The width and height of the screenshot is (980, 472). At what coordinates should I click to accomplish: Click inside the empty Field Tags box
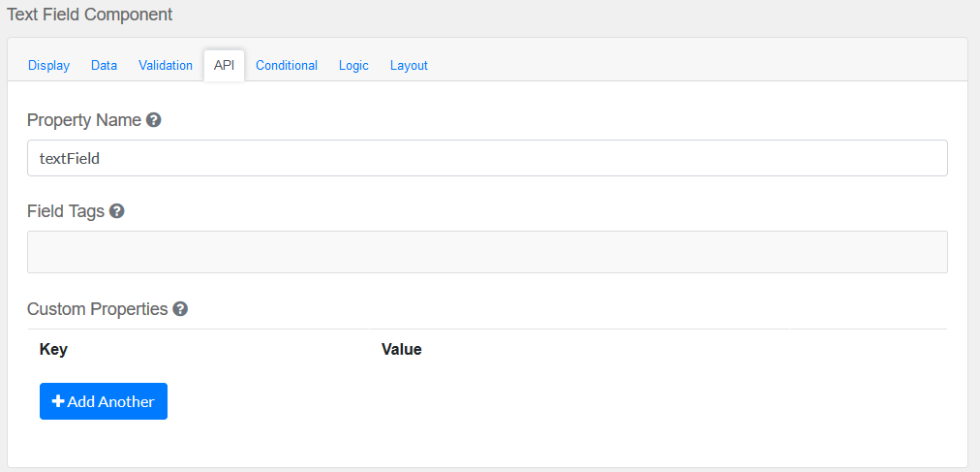pyautogui.click(x=487, y=252)
